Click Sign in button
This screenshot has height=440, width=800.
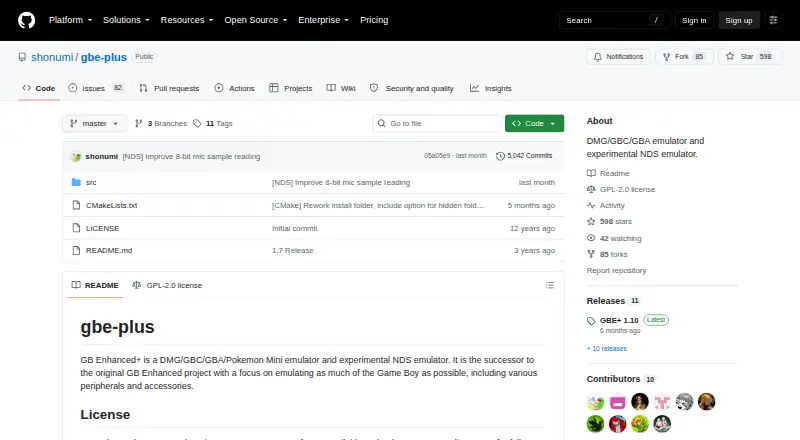click(x=694, y=20)
